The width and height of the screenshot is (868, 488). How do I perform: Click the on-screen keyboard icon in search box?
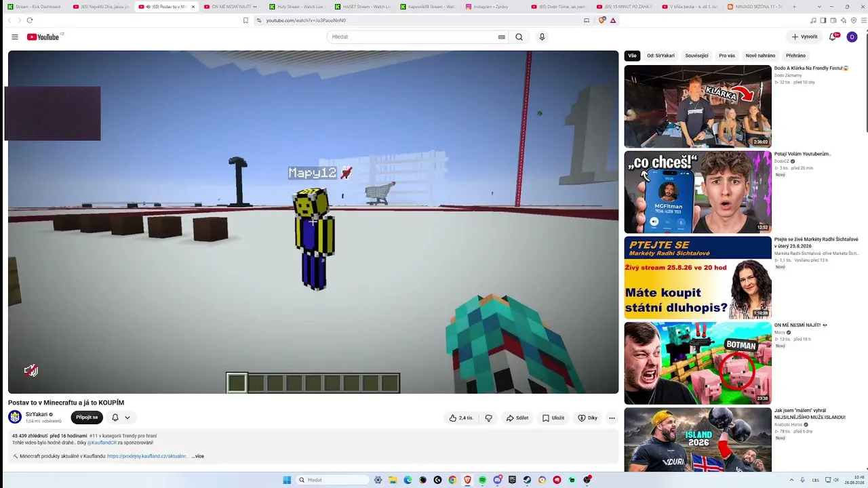point(502,37)
